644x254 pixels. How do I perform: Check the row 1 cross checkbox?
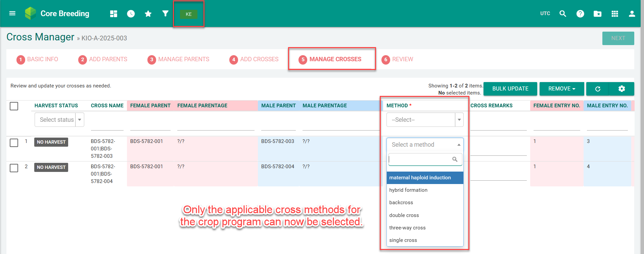[x=14, y=143]
